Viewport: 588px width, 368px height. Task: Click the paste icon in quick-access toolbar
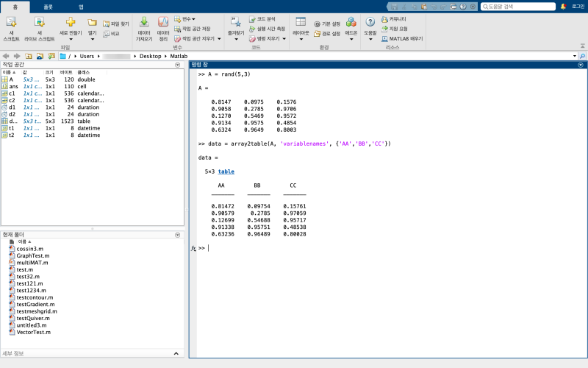coord(424,7)
